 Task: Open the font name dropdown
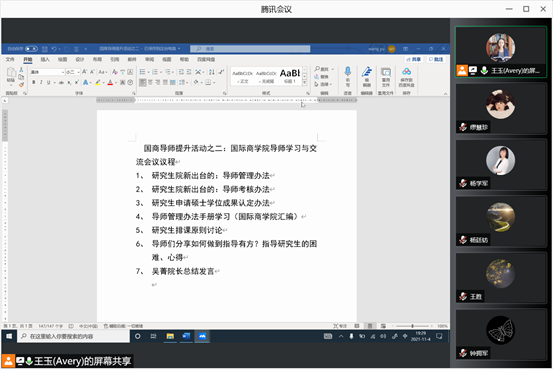(x=48, y=72)
